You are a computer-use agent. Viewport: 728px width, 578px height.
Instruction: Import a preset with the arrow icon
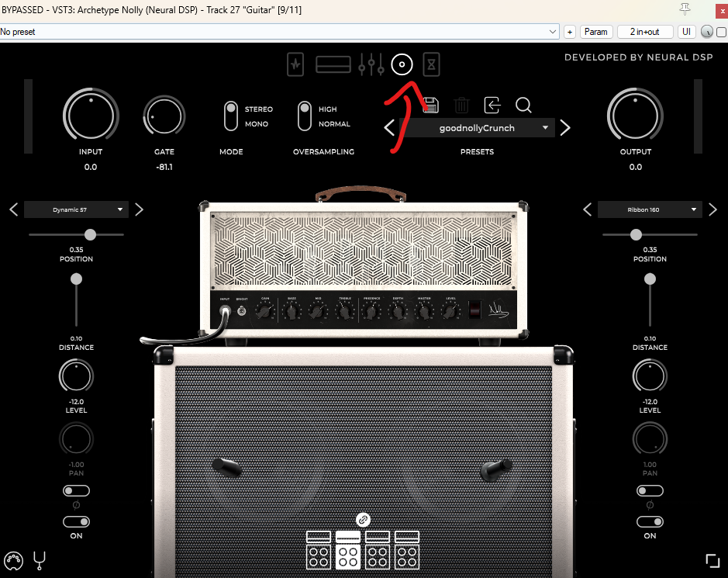coord(492,105)
